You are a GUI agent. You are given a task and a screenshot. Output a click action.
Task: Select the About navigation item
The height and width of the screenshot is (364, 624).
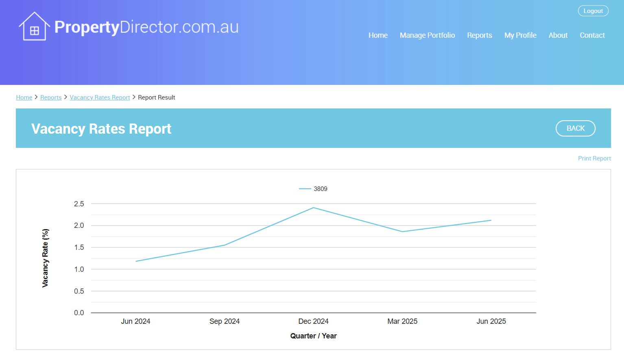coord(558,35)
